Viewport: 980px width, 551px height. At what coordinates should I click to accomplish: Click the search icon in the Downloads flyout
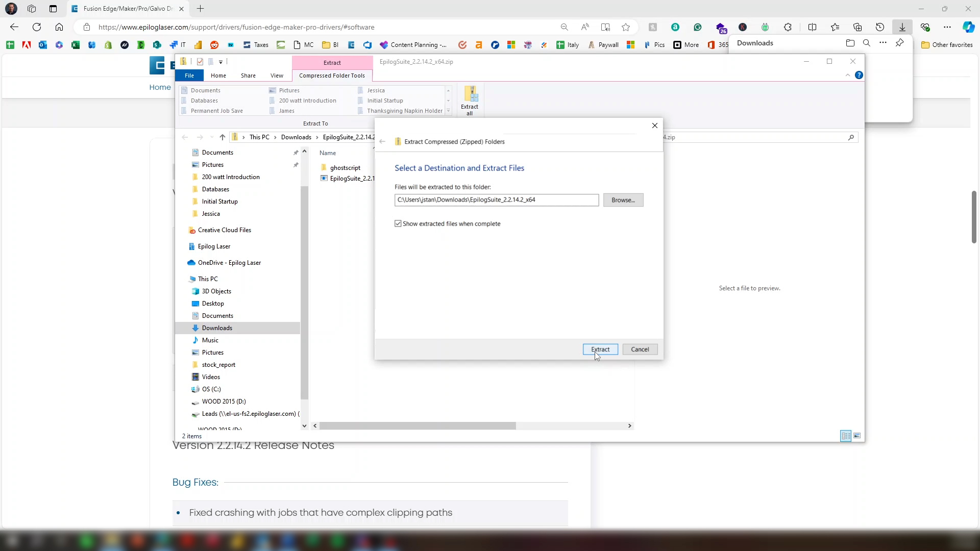point(867,43)
